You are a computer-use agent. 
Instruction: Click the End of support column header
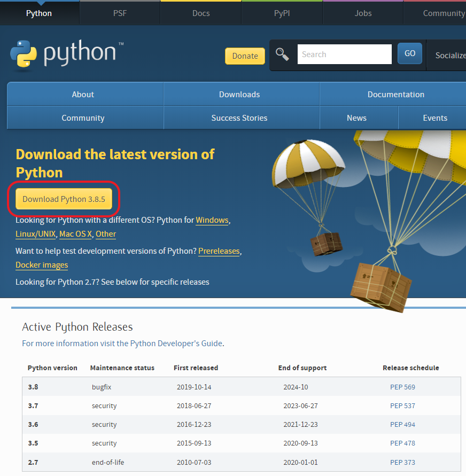tap(302, 368)
